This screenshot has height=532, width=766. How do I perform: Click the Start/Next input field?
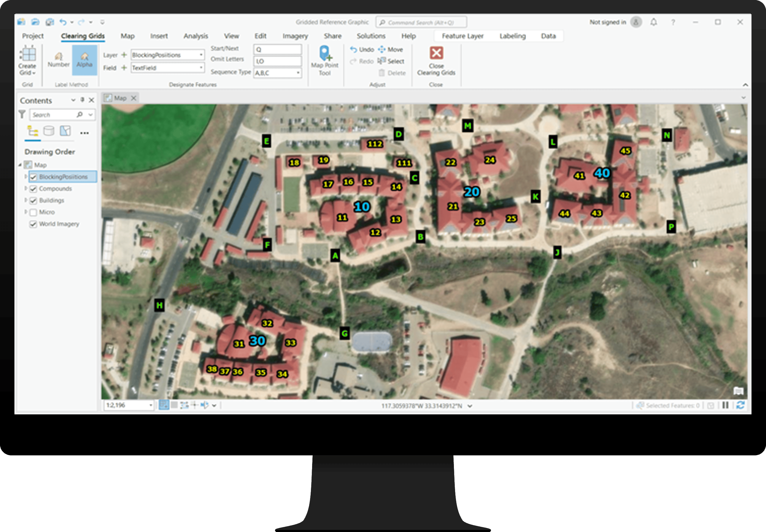coord(277,50)
